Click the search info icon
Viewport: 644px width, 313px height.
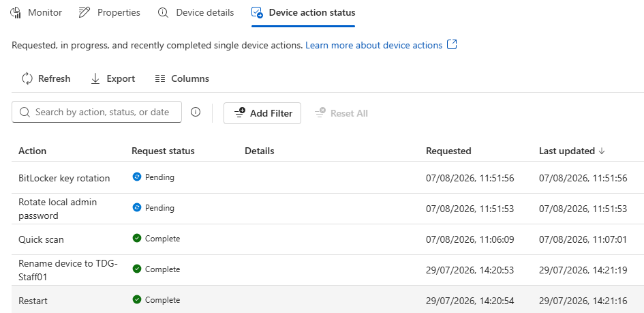coord(196,112)
